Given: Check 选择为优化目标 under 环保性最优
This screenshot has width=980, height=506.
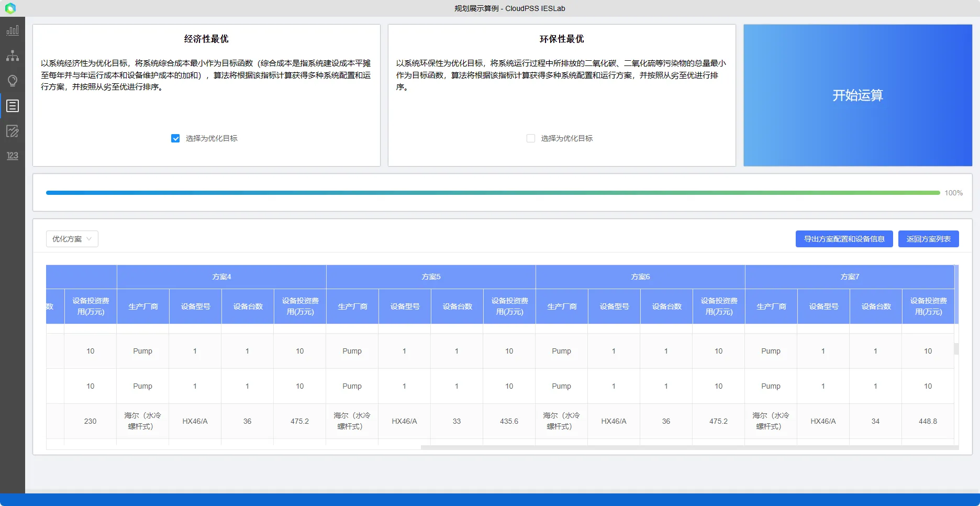Looking at the screenshot, I should click(531, 138).
